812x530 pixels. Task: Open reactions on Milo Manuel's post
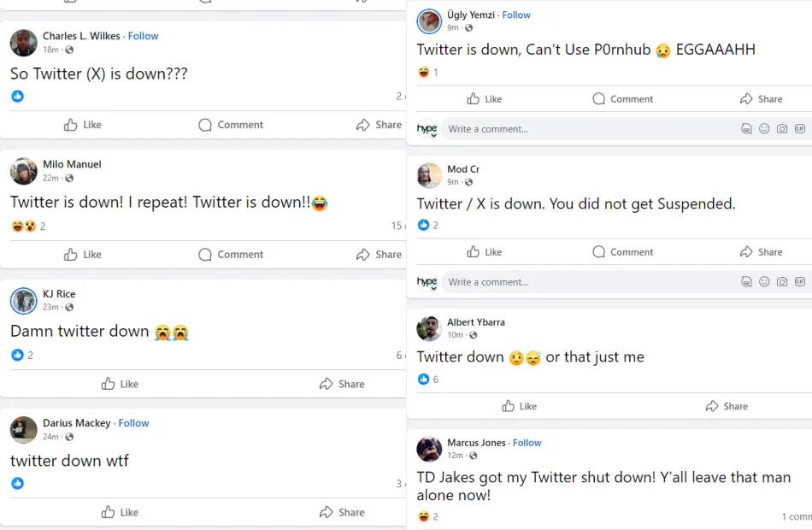(x=22, y=227)
